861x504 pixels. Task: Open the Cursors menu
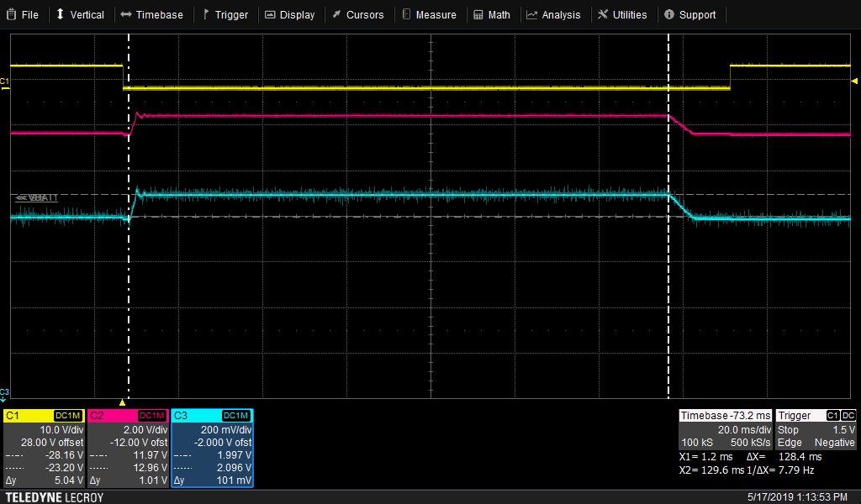coord(358,15)
